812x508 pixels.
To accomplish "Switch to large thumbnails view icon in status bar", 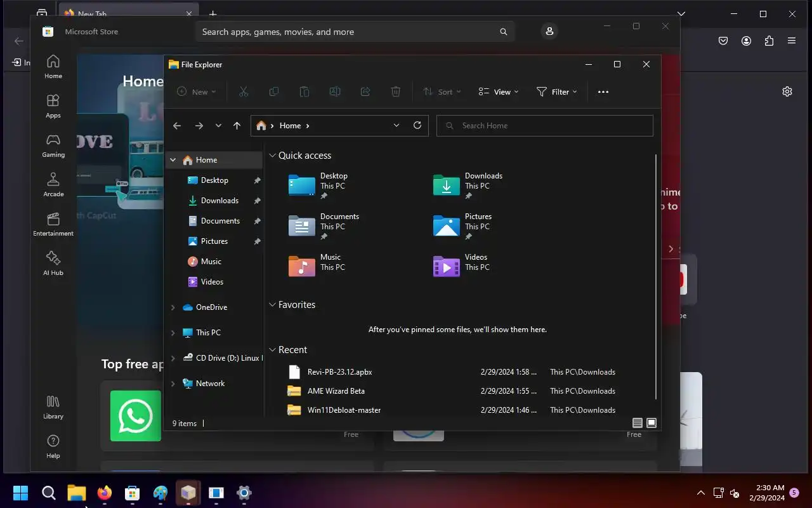I will click(x=652, y=423).
